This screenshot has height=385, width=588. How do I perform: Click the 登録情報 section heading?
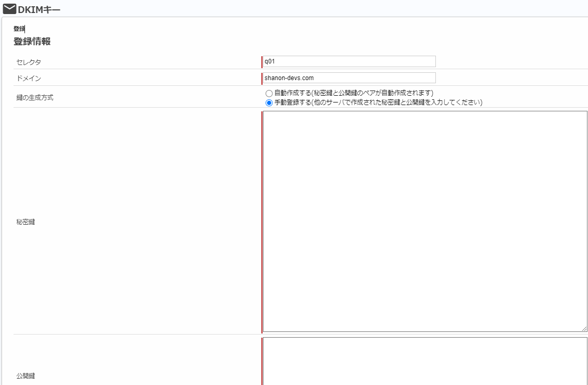pos(32,42)
